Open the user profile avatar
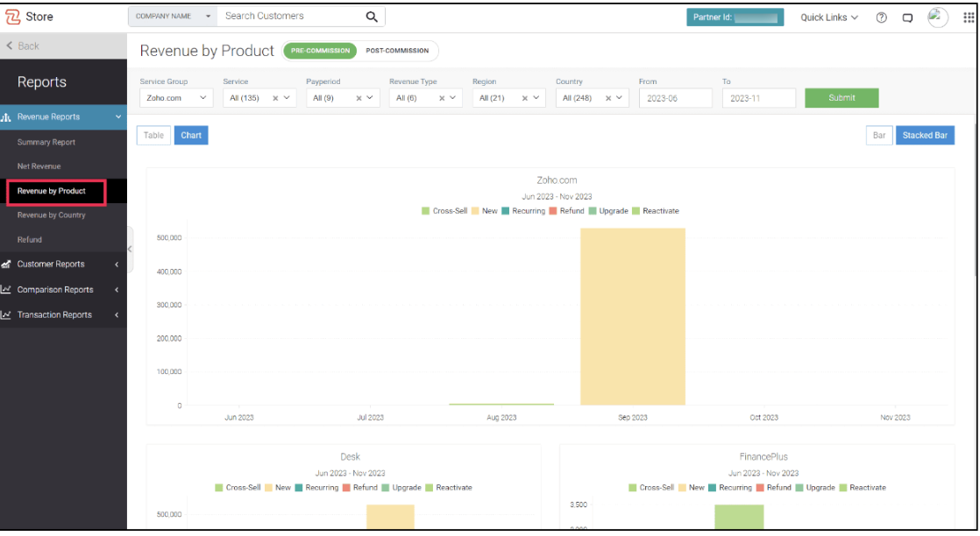The height and width of the screenshot is (536, 980). (x=938, y=18)
